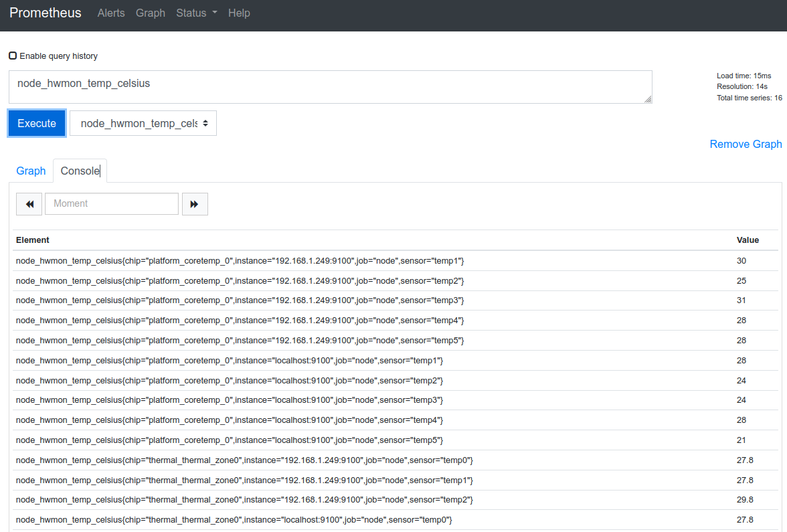
Task: Click the Value column header
Action: pyautogui.click(x=748, y=240)
